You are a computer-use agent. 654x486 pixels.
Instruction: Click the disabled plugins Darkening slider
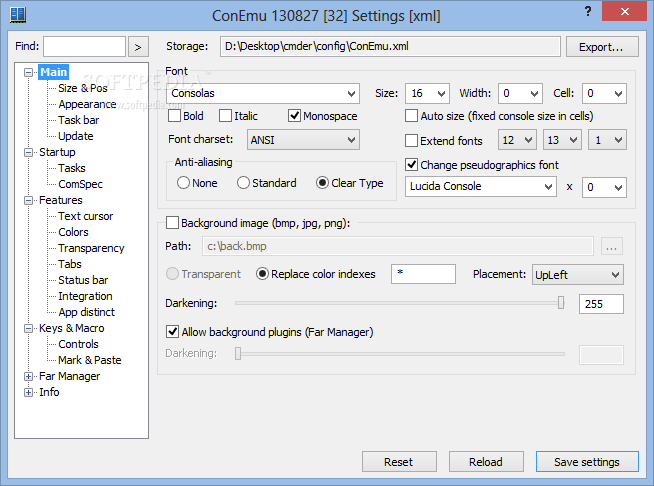pyautogui.click(x=400, y=354)
